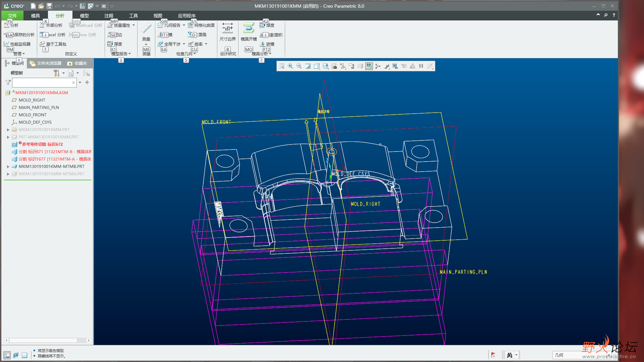Switch to the 工具 ribbon tab
The image size is (644, 362).
[133, 16]
